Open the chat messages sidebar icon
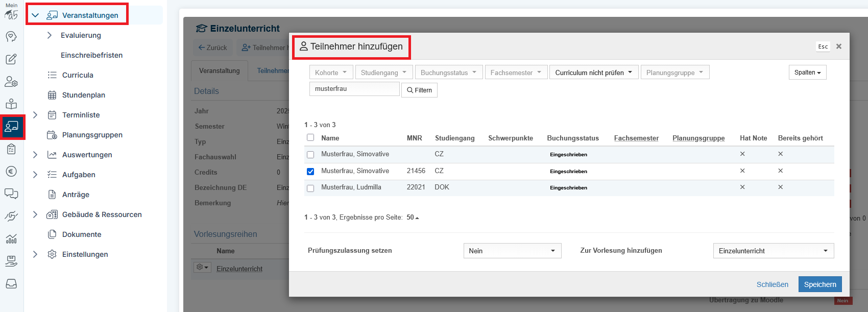This screenshot has width=868, height=312. pyautogui.click(x=11, y=194)
